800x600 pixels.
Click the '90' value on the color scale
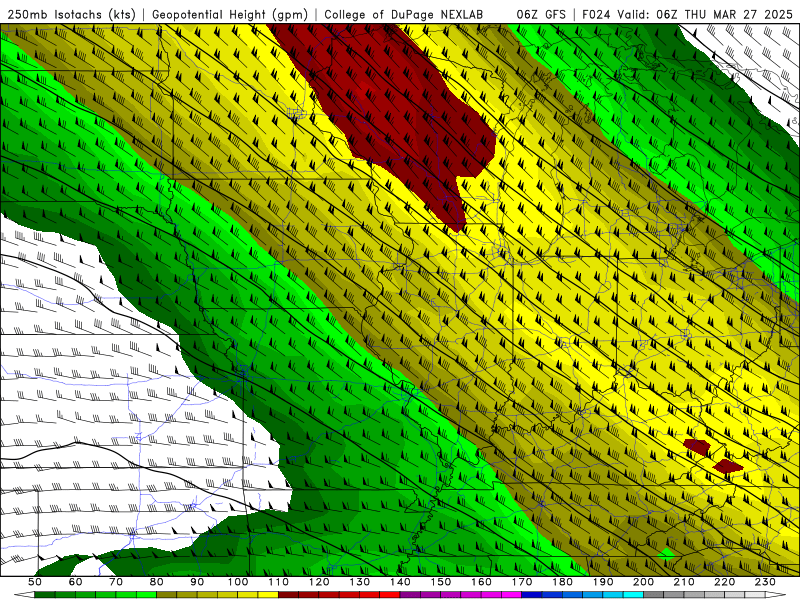[197, 582]
